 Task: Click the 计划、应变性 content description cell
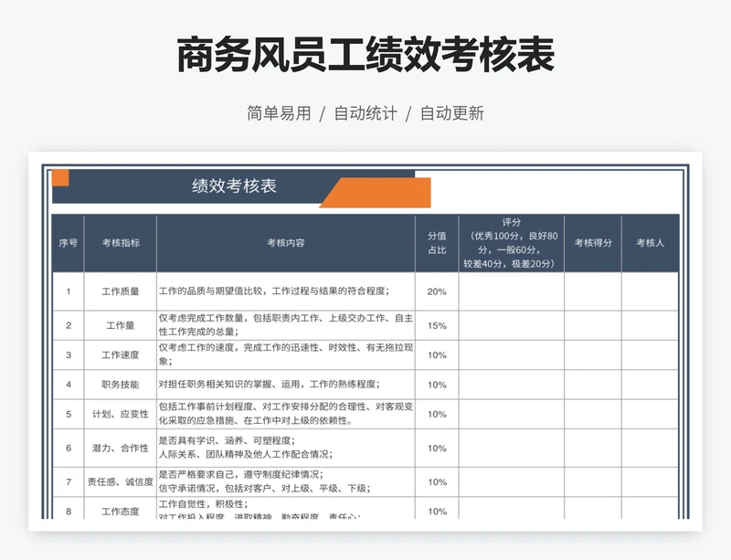286,414
